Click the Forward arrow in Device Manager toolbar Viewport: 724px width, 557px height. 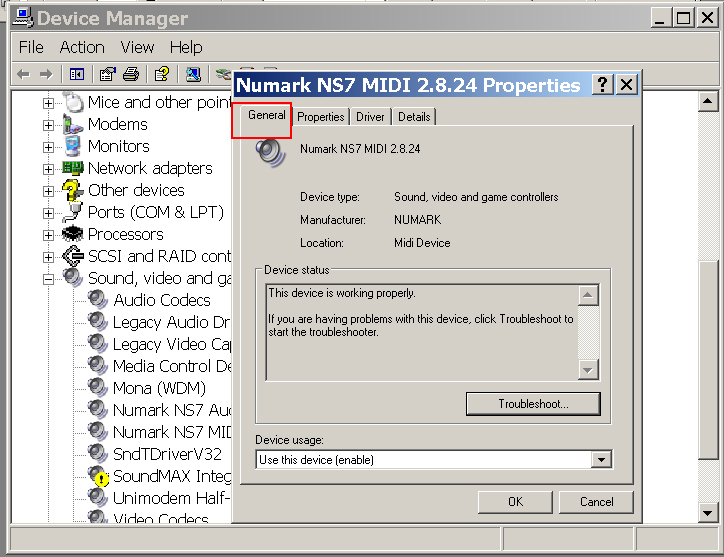pyautogui.click(x=46, y=74)
